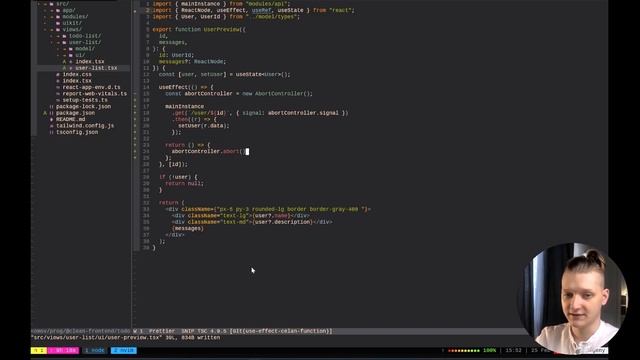Open package.json file
640x360 pixels.
click(x=76, y=113)
